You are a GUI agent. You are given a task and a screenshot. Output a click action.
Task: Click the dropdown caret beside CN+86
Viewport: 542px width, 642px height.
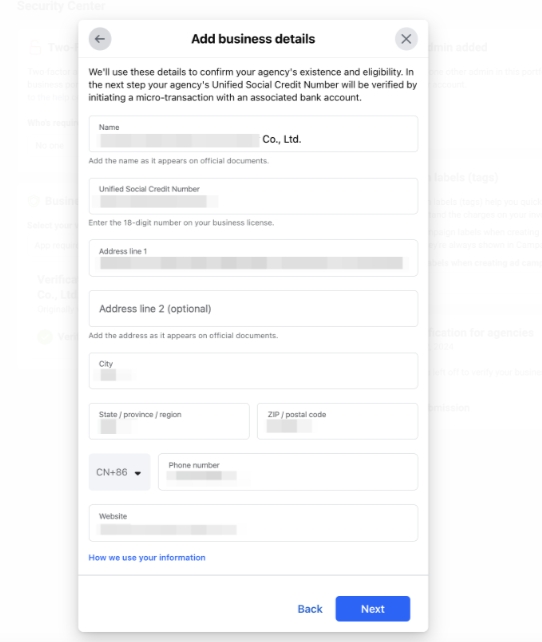(x=138, y=473)
